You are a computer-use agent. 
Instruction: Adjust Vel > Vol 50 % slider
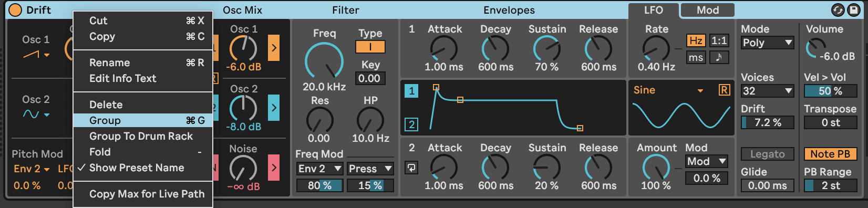click(x=830, y=91)
